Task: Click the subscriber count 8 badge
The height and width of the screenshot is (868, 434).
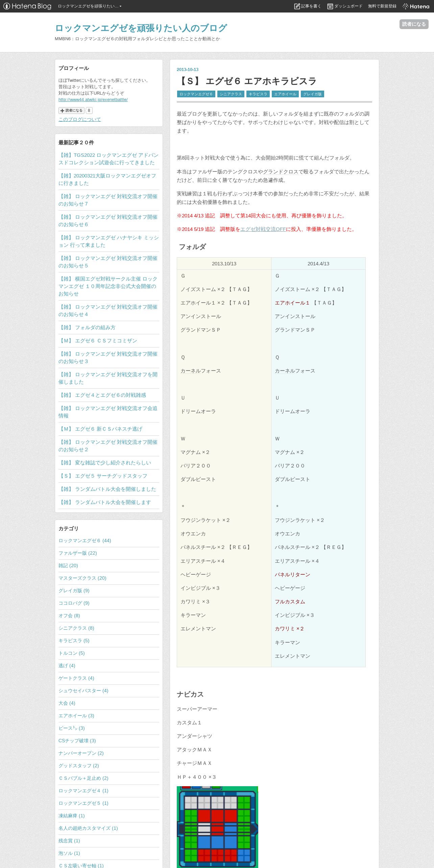Action: coord(89,111)
